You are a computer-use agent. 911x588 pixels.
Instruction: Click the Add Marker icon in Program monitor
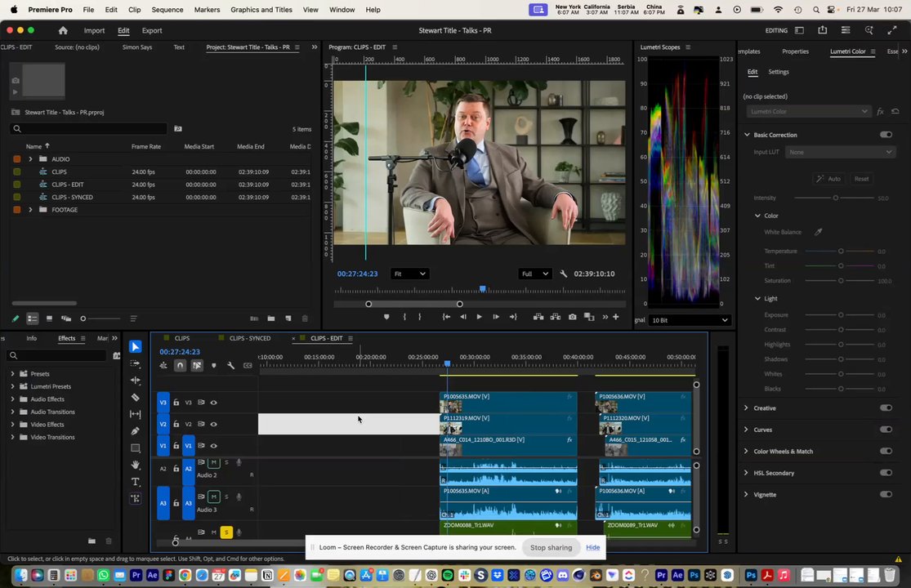point(386,317)
